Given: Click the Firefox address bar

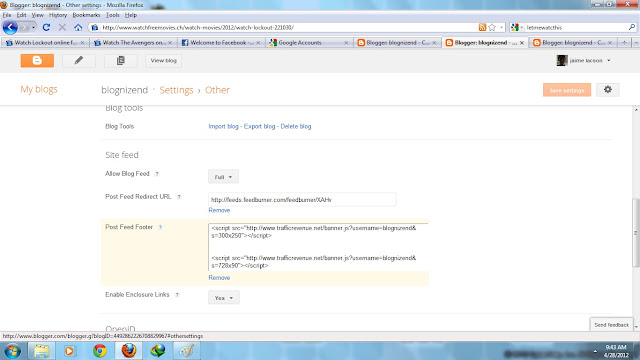Looking at the screenshot, I should tap(284, 27).
